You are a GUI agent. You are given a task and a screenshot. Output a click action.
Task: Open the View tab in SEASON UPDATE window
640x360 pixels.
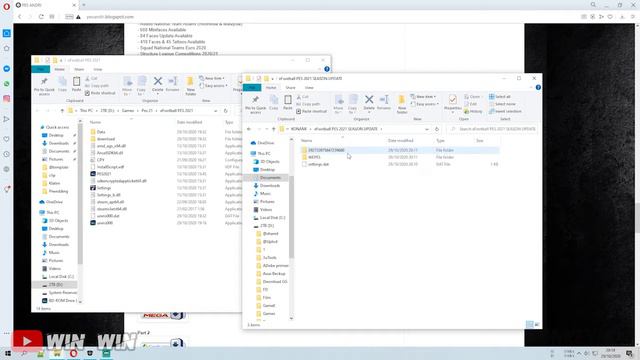(309, 87)
